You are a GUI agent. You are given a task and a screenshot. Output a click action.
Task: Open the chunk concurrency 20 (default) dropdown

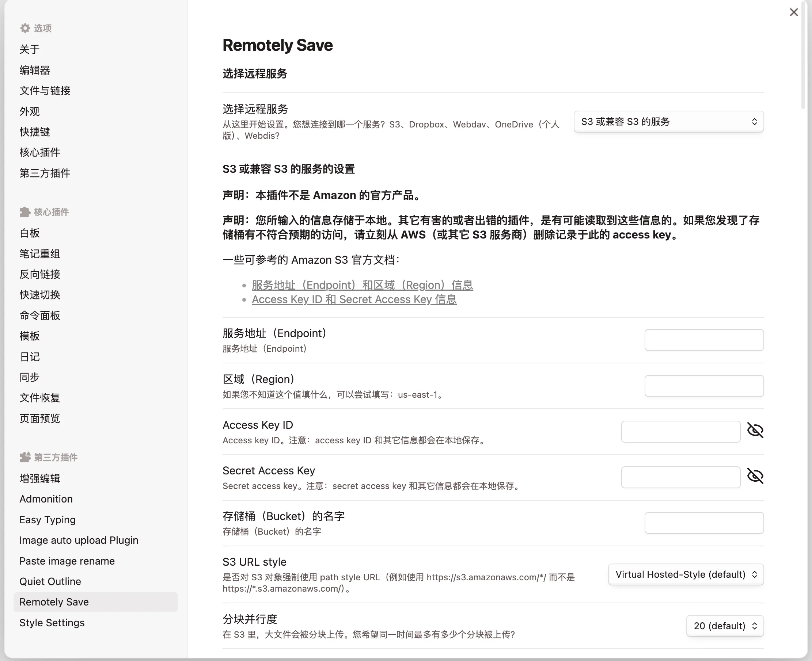[725, 626]
